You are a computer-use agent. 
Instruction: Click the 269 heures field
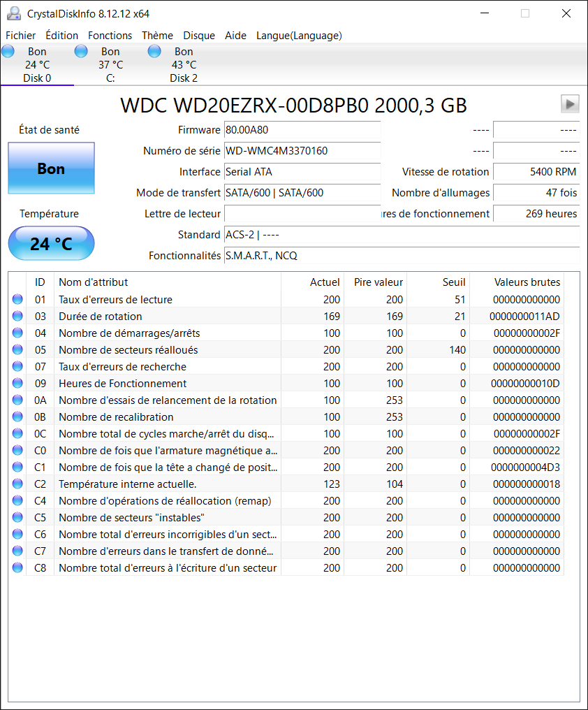coord(536,214)
